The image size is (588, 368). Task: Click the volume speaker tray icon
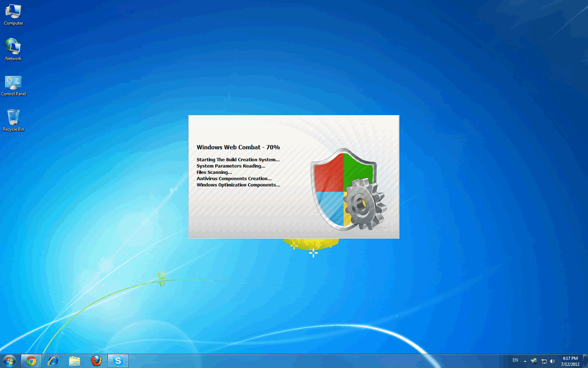click(552, 361)
